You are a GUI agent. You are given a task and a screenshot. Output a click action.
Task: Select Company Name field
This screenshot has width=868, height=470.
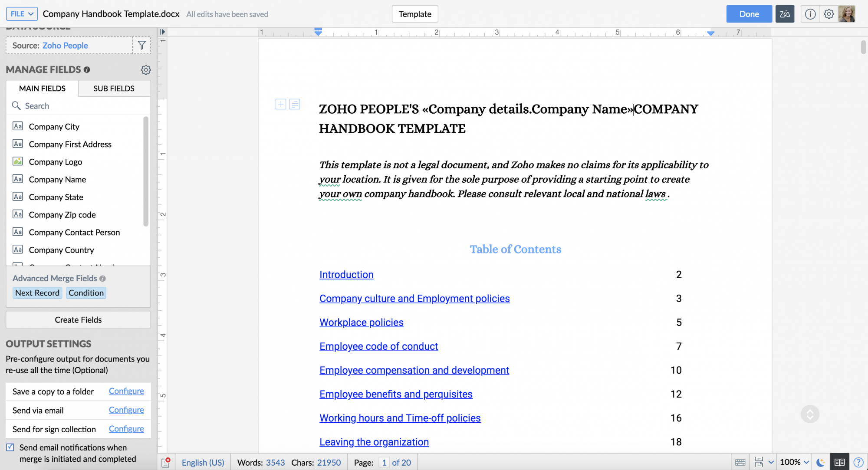tap(57, 179)
